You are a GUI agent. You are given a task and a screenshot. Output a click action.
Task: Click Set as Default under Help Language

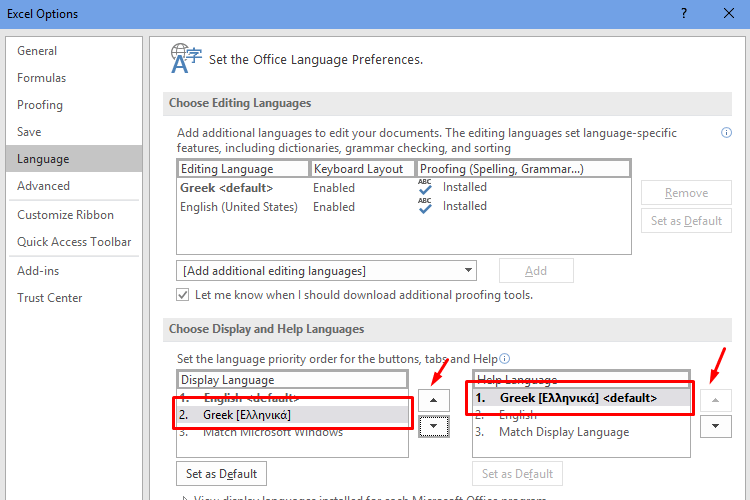click(x=517, y=474)
